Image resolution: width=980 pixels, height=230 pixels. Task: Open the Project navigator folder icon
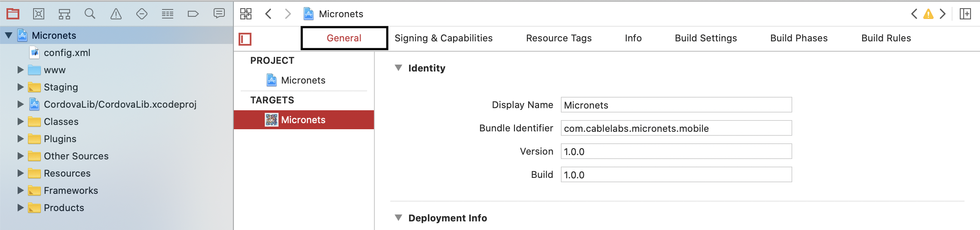point(13,14)
